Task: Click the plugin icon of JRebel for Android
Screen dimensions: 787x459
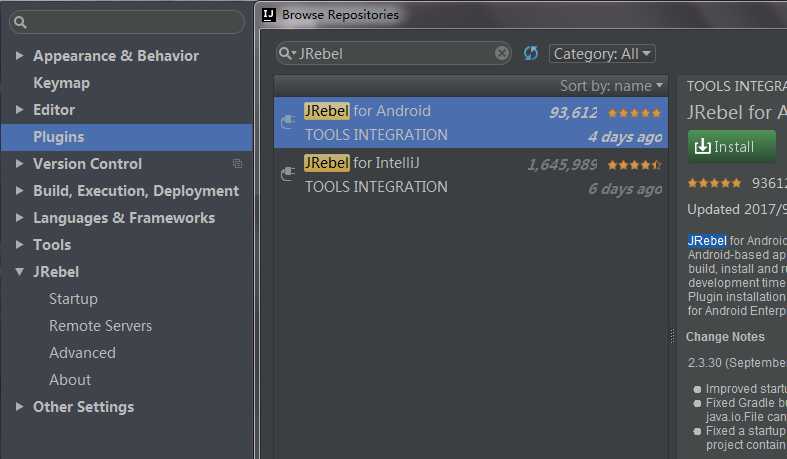Action: [288, 121]
